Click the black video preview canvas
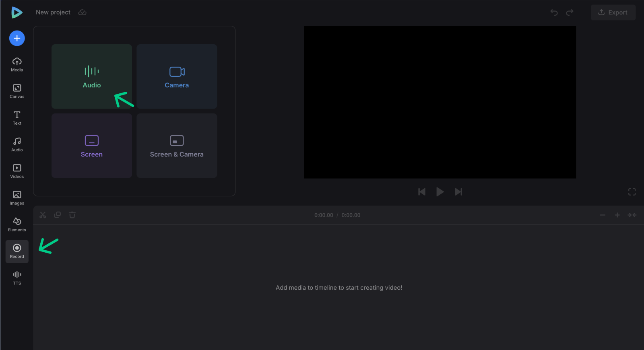Screen dimensions: 644x350 coord(440,102)
